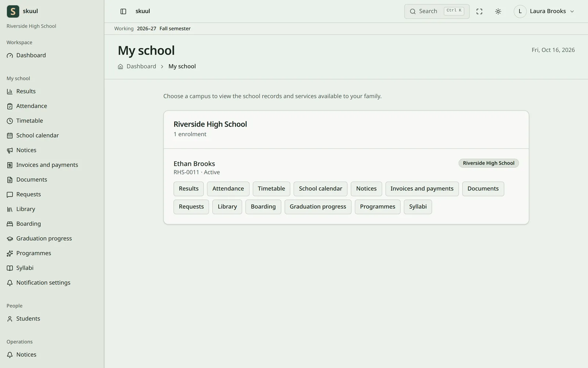Click Graduation progress button in student card

click(x=318, y=207)
